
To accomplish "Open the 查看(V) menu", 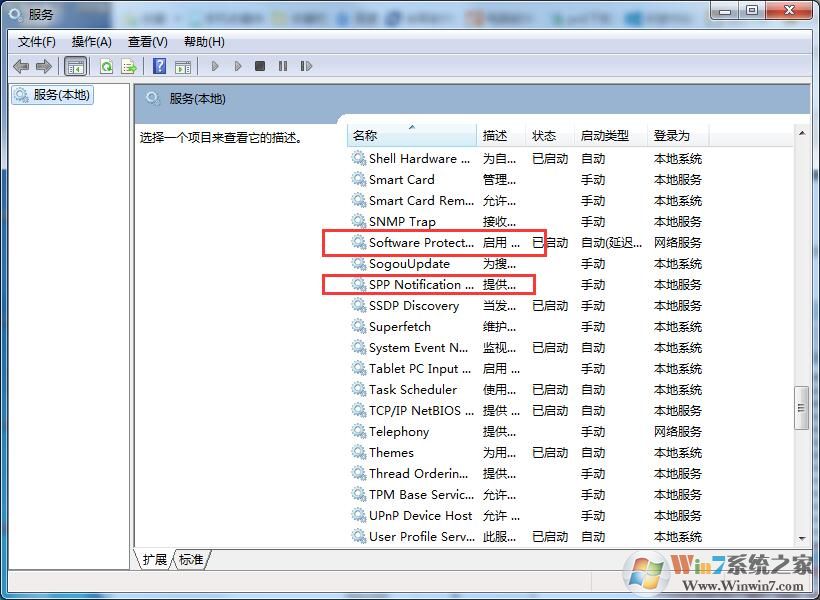I will click(146, 41).
